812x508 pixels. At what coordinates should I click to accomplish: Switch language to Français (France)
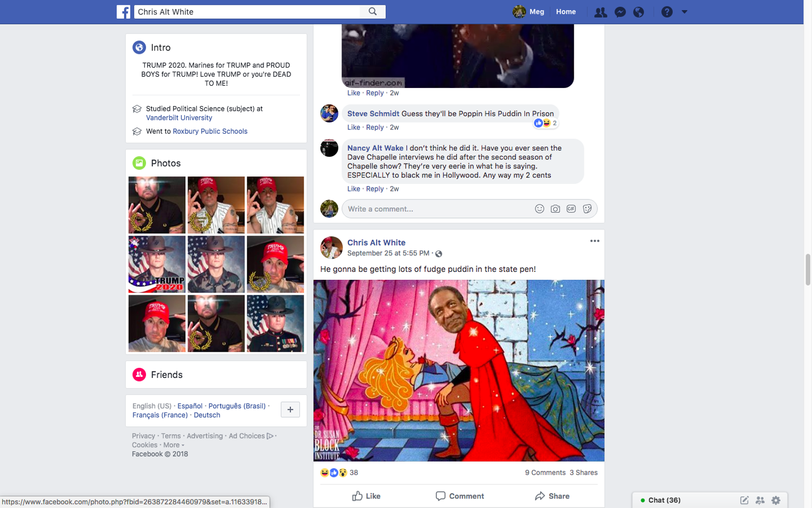(x=160, y=415)
